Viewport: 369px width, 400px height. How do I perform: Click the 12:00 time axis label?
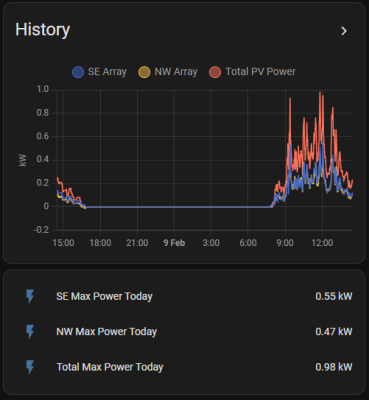(322, 243)
